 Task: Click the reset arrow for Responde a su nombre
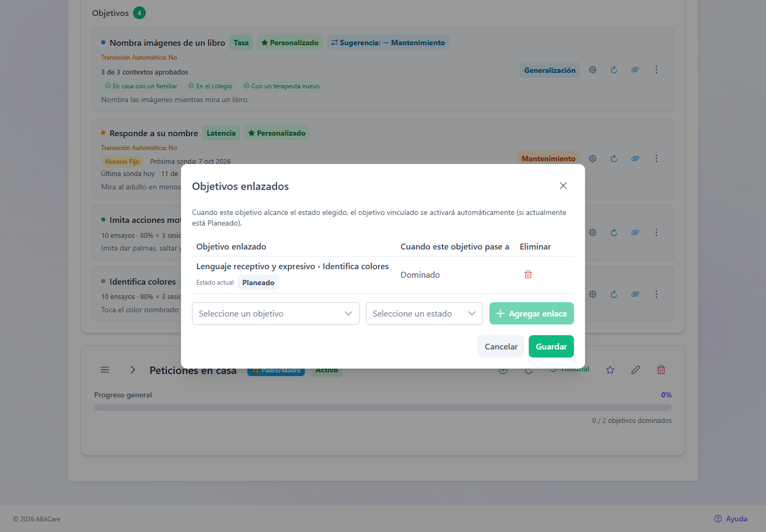614,159
